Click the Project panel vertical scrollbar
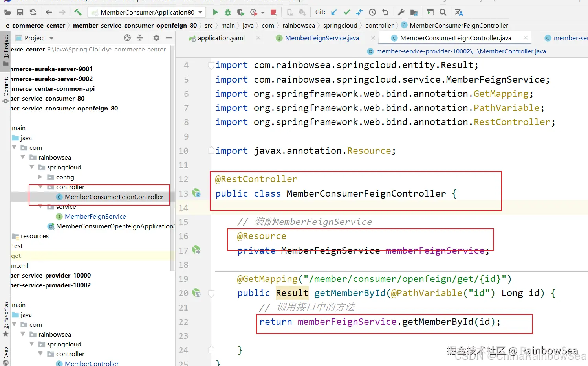Image resolution: width=588 pixels, height=366 pixels. [x=172, y=157]
